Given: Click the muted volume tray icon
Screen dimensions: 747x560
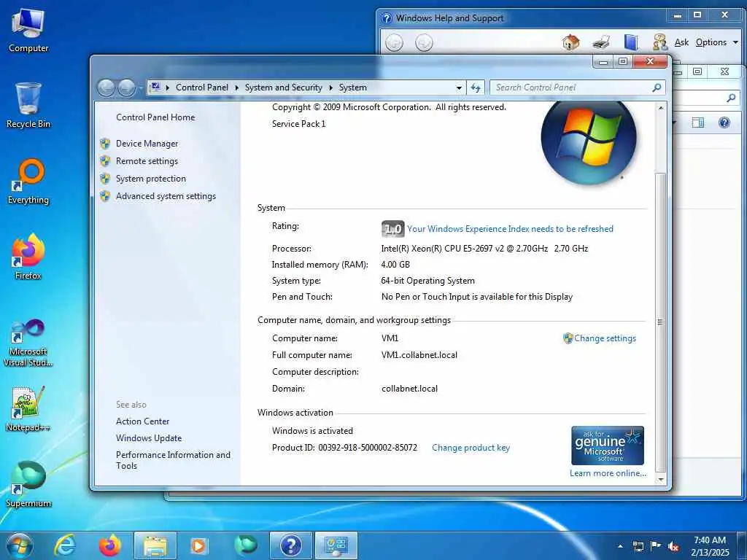Looking at the screenshot, I should click(673, 546).
